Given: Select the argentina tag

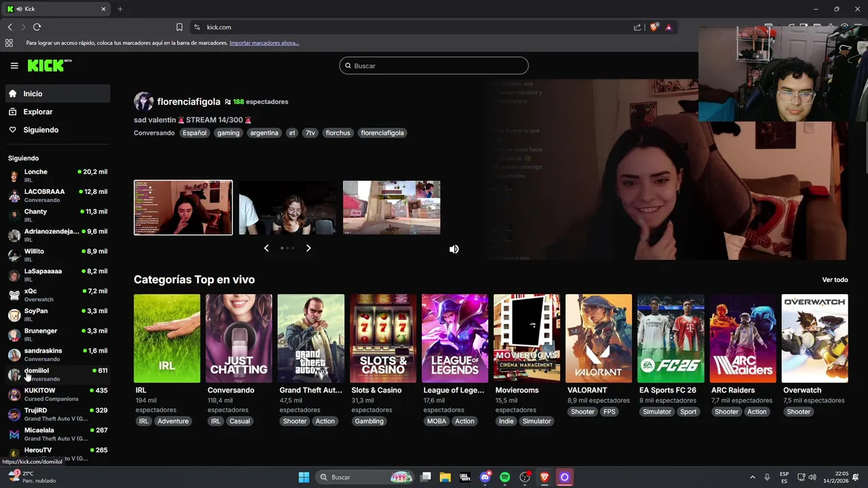Looking at the screenshot, I should tap(264, 133).
